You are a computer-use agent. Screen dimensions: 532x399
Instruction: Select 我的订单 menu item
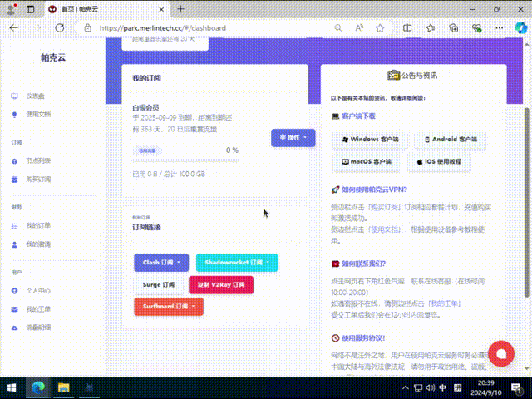point(37,225)
